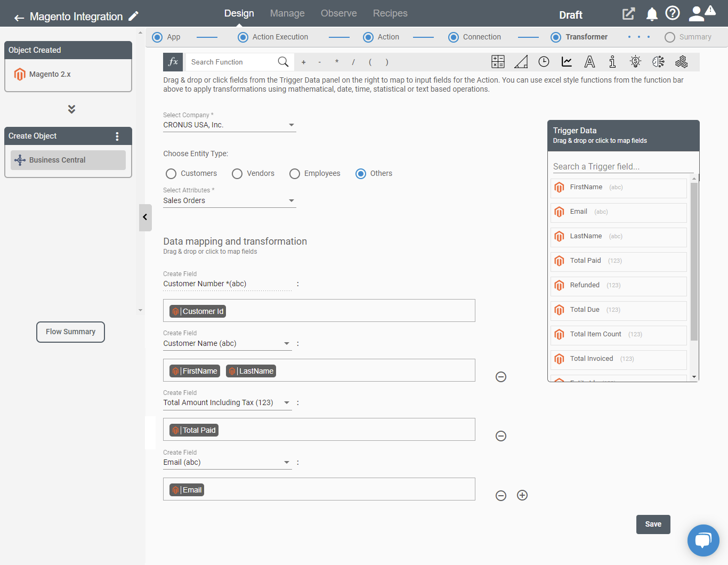The width and height of the screenshot is (728, 565).
Task: Go back using the left arrow
Action: click(x=19, y=18)
